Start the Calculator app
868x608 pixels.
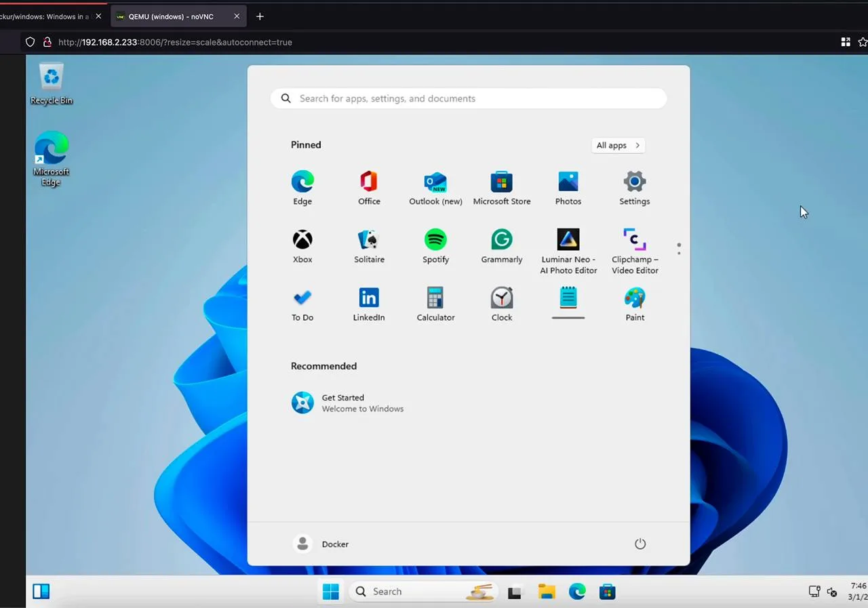(435, 304)
